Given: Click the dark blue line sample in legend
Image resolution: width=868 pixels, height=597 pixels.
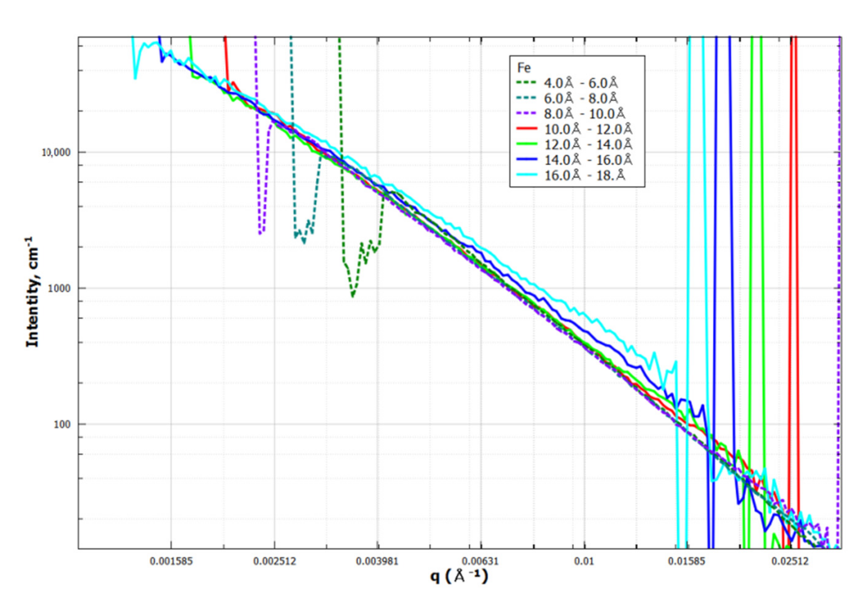Looking at the screenshot, I should [x=527, y=160].
